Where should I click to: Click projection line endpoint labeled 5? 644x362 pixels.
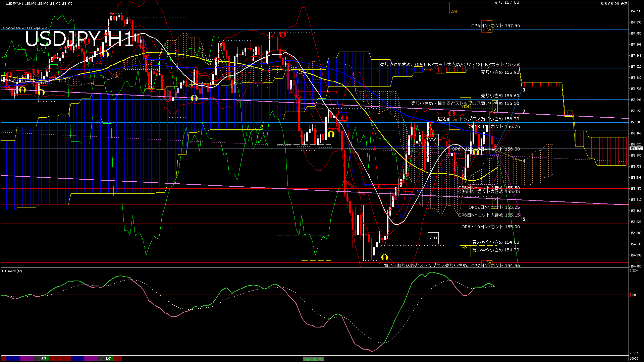tap(524, 220)
